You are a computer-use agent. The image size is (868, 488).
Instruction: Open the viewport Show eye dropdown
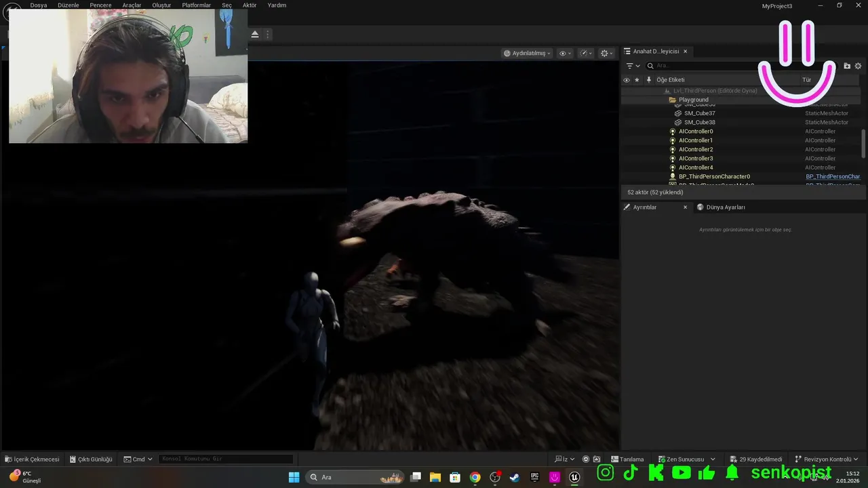click(x=565, y=53)
